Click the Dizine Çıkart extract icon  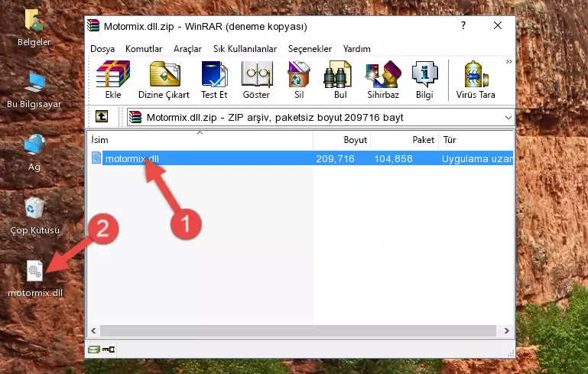(x=164, y=80)
